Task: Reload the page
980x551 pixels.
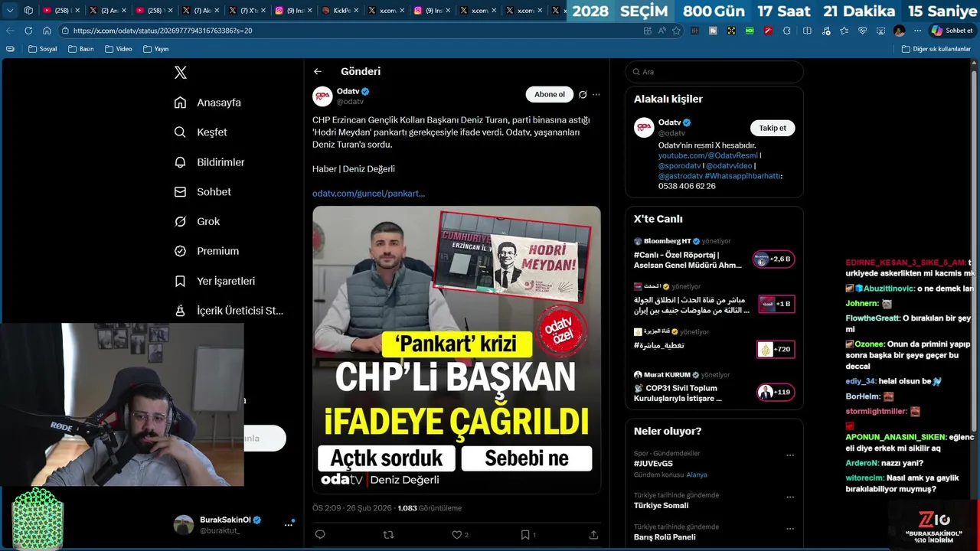Action: [x=28, y=31]
